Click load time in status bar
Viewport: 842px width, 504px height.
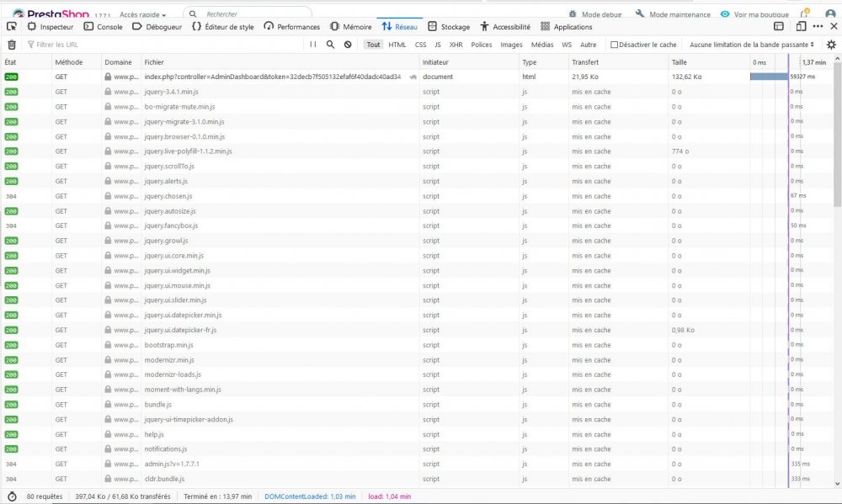click(x=389, y=496)
